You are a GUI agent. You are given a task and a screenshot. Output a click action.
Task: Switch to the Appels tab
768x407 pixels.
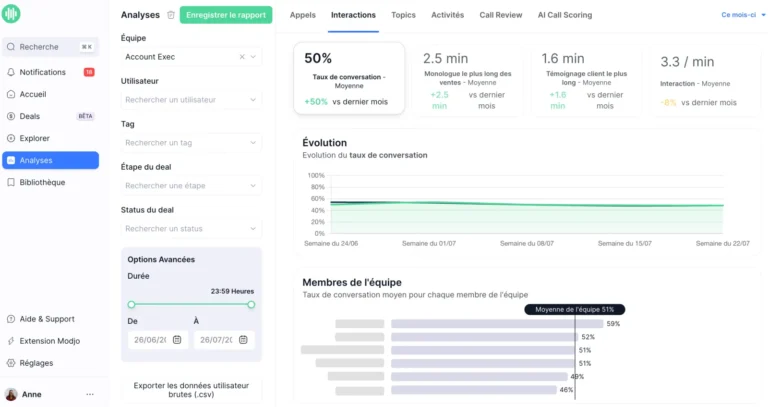pos(303,15)
